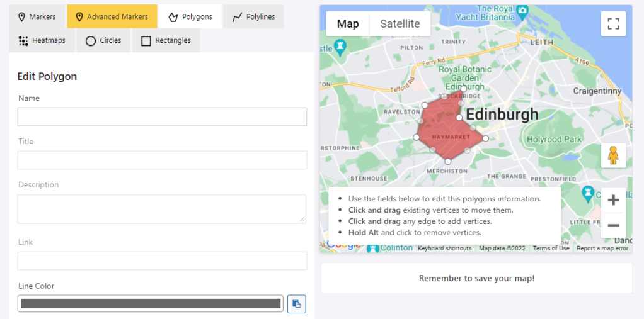The image size is (644, 319).
Task: Select the Map view button
Action: (x=348, y=24)
